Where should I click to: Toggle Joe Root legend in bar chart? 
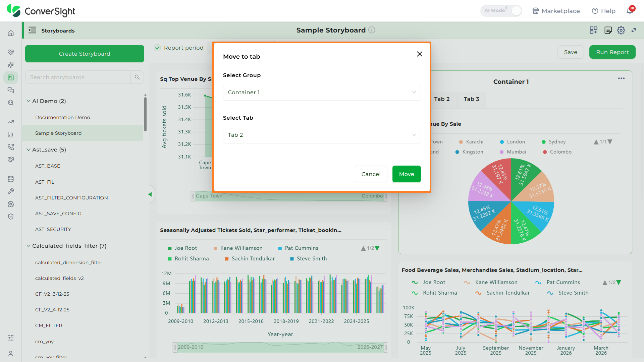tap(182, 248)
